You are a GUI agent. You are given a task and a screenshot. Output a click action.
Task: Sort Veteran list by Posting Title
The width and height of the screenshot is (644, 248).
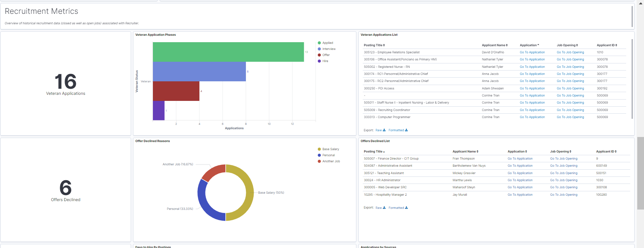pos(374,45)
